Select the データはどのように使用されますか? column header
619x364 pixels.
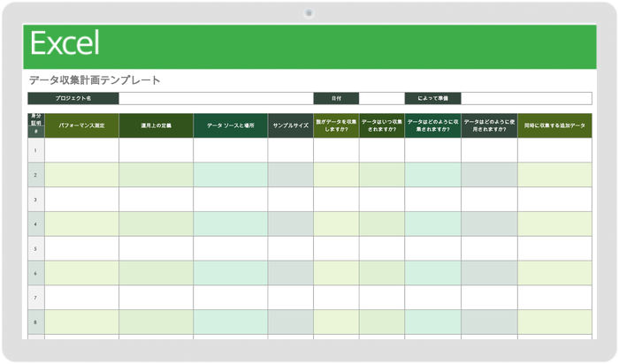pos(489,125)
